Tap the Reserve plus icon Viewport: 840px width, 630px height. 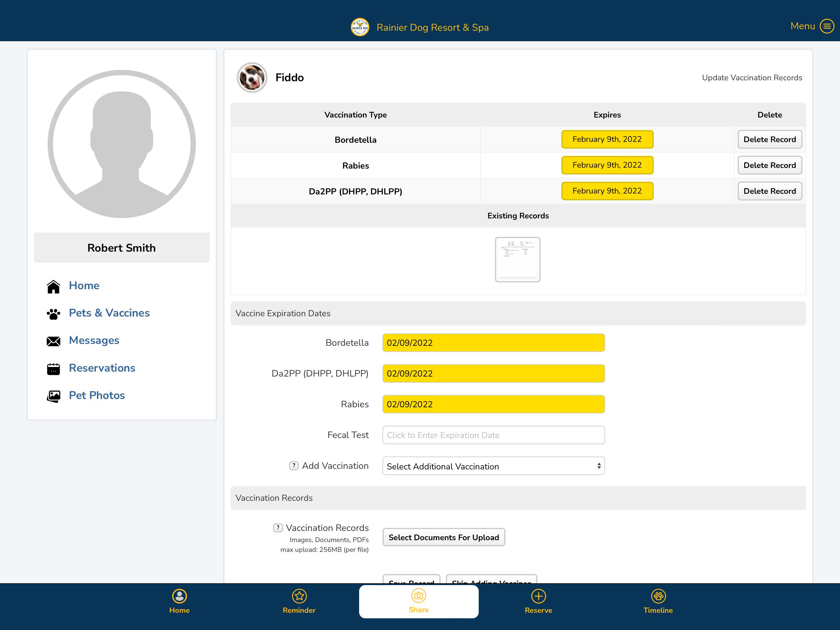[538, 596]
